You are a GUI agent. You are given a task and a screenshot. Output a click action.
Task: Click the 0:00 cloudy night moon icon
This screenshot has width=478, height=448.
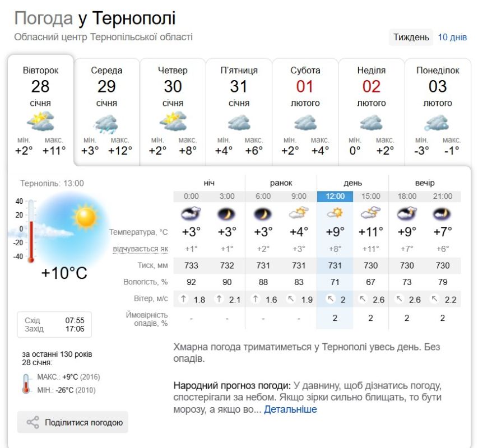coord(191,213)
